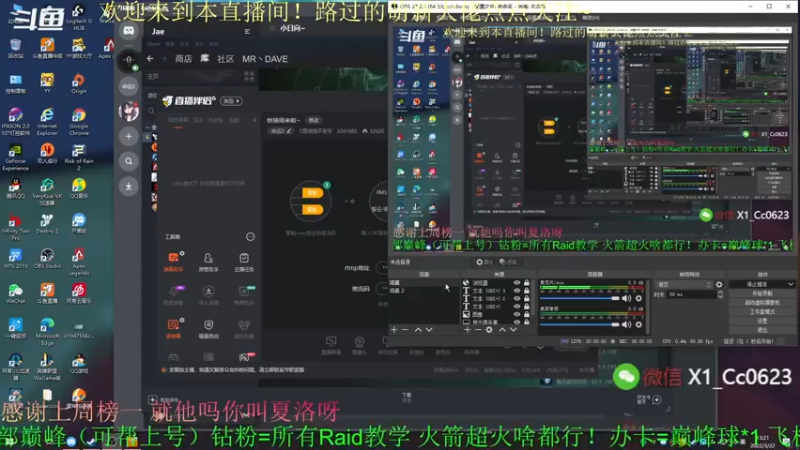Open the anime avatar in the grey sidebar
This screenshot has width=800, height=450.
[x=129, y=111]
